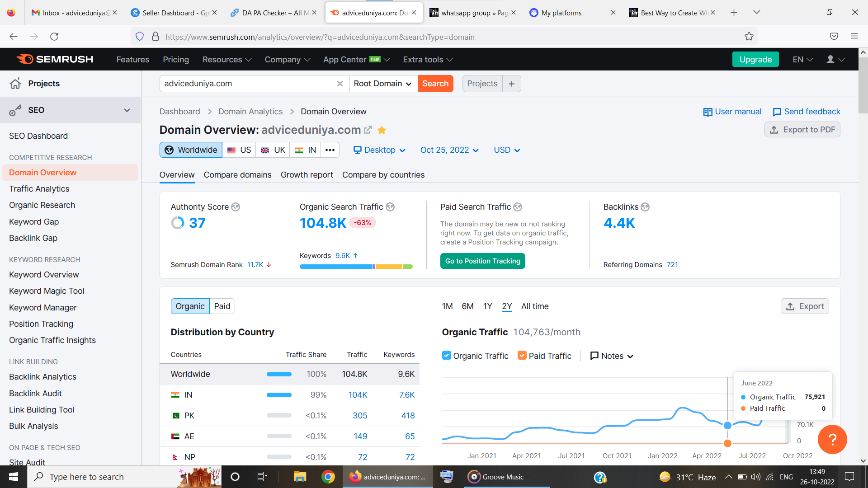The height and width of the screenshot is (488, 868).
Task: Open the Notes dropdown
Action: (612, 356)
